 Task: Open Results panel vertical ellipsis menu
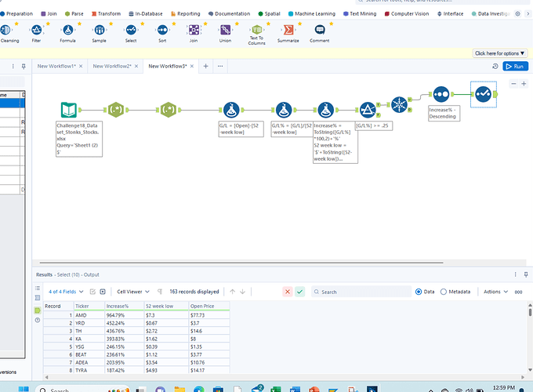click(515, 274)
